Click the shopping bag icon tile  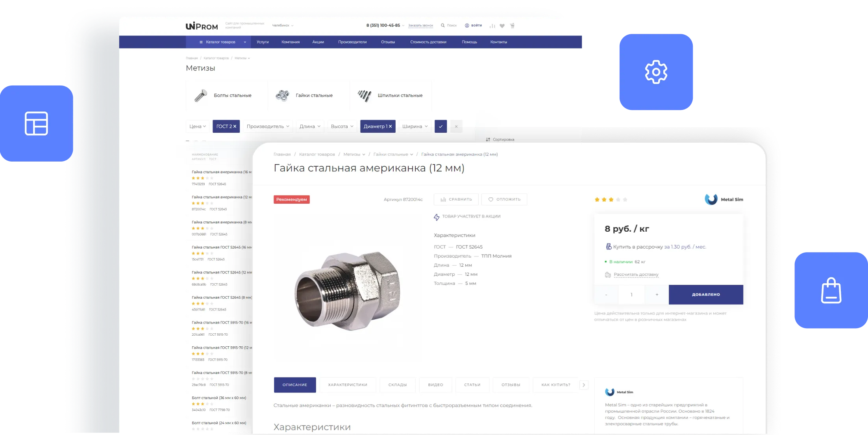[831, 291]
